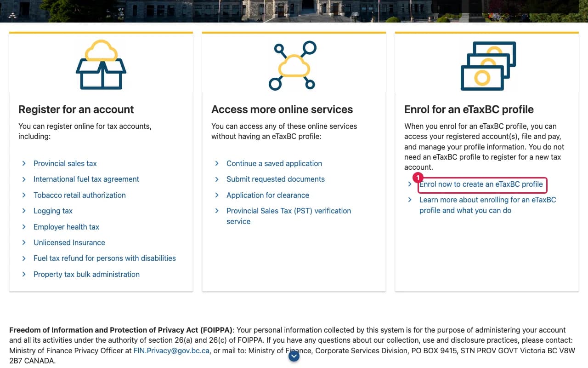588x368 pixels.
Task: Click chevron beside Application for clearance
Action: [x=217, y=195]
